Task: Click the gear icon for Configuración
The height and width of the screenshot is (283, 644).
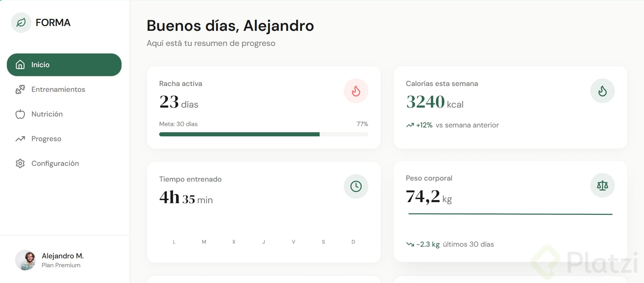Action: [20, 163]
